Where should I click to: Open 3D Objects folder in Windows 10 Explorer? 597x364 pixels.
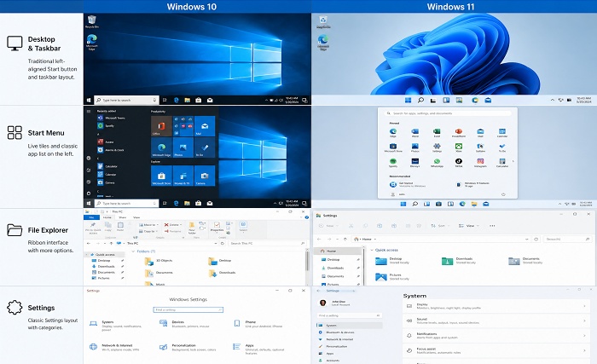[x=159, y=261]
